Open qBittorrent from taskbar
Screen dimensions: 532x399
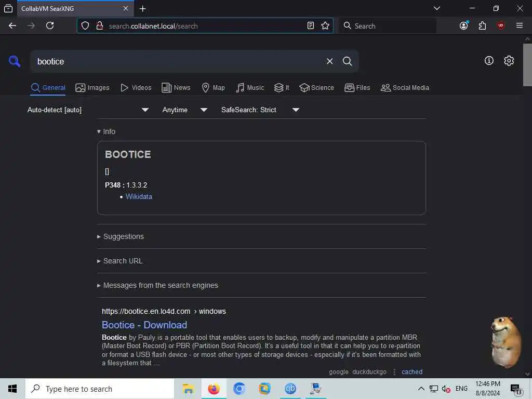click(290, 389)
